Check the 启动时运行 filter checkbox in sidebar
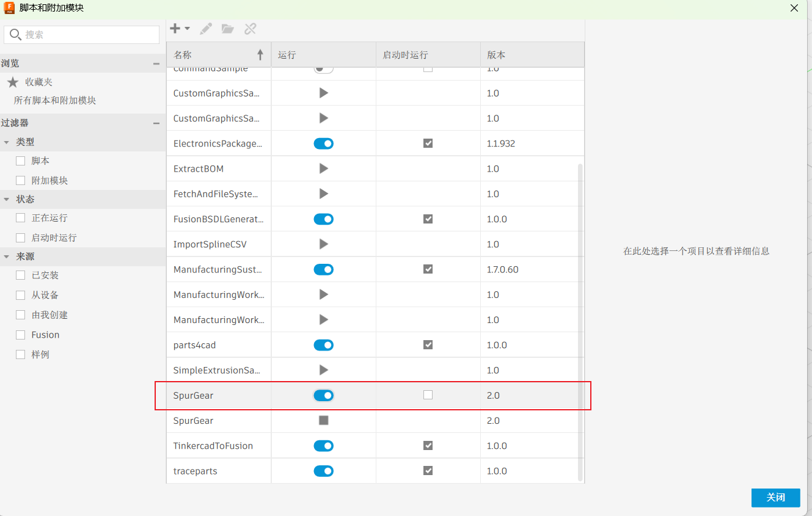The image size is (812, 516). click(21, 238)
